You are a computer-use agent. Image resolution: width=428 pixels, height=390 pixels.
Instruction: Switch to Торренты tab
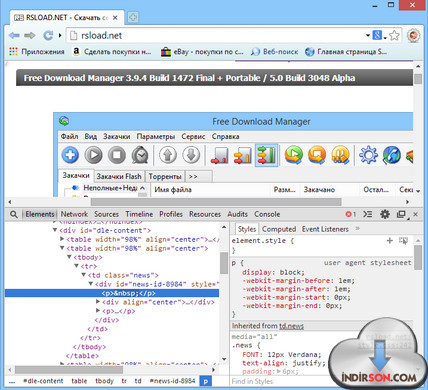coord(165,176)
